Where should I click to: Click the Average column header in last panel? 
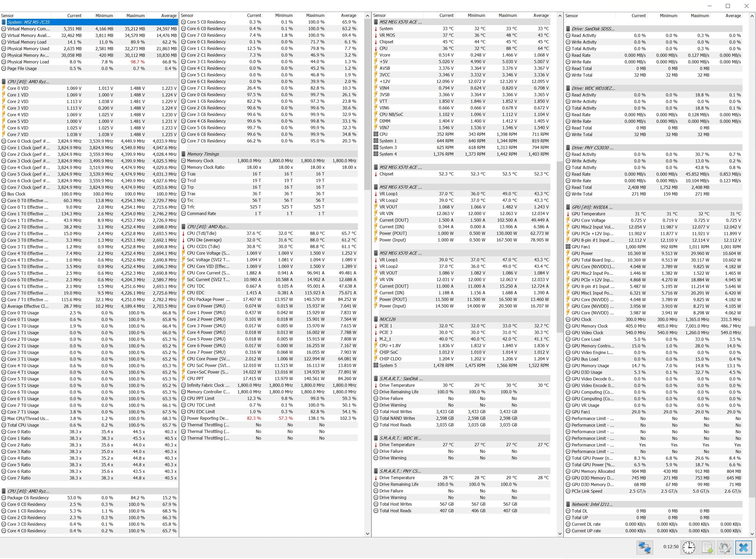[733, 16]
